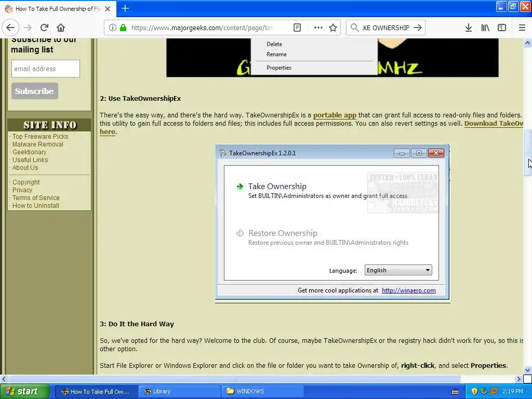Click the forward navigation arrow
Screen dimensions: 532x399
28,28
